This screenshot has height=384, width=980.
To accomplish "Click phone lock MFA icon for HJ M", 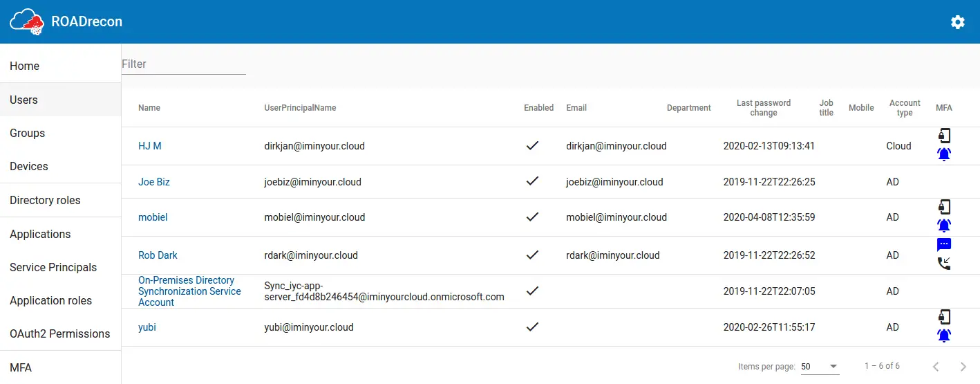I will tap(944, 136).
